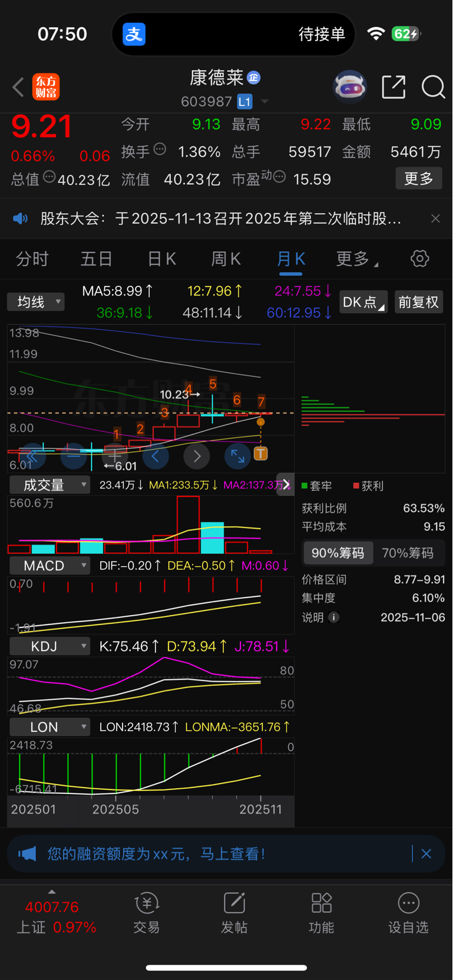Open the MACD indicator dropdown
Viewport: 453px width, 980px height.
pyautogui.click(x=50, y=566)
